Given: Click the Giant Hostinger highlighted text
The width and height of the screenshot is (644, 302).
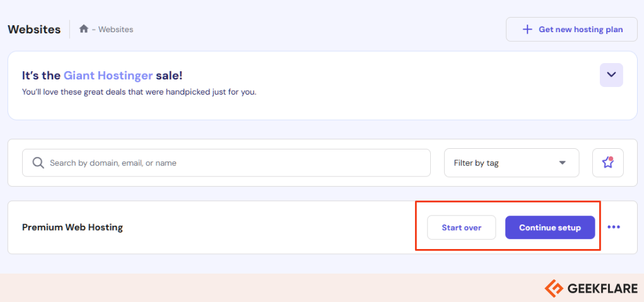Looking at the screenshot, I should (108, 76).
